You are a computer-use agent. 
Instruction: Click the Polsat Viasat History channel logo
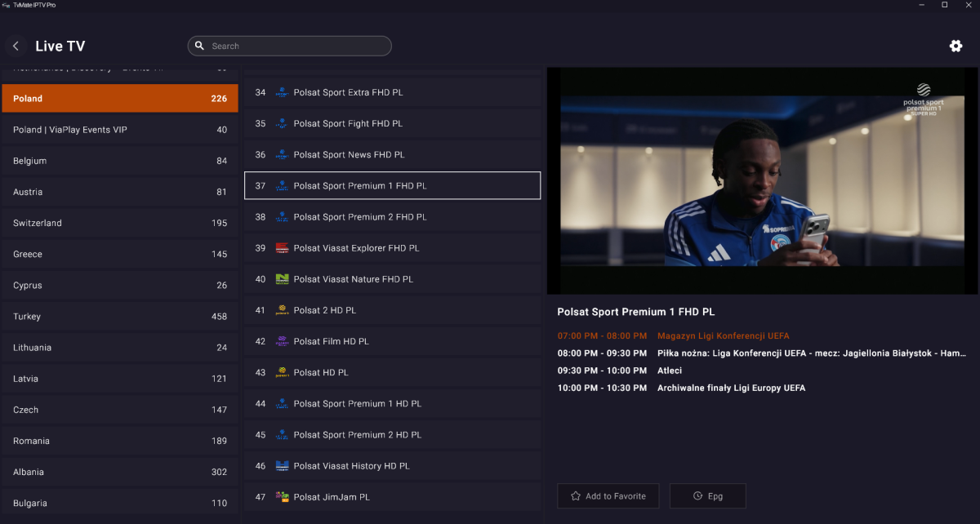point(282,466)
